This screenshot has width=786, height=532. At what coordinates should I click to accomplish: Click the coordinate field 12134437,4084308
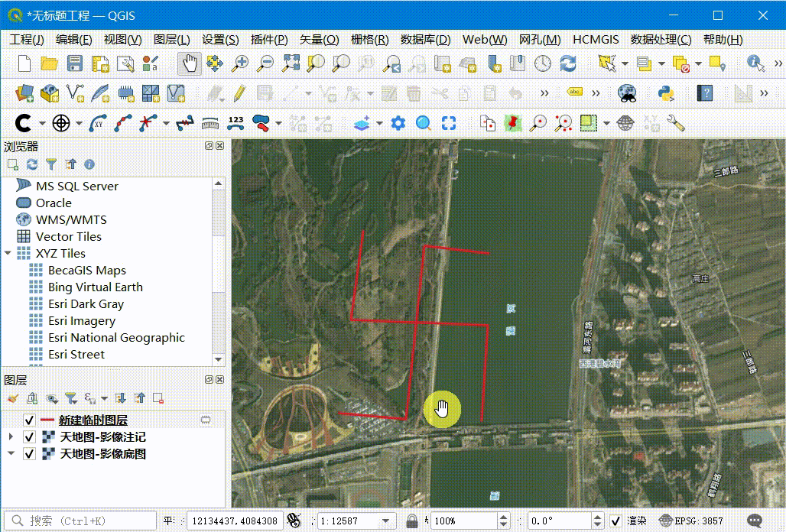tap(235, 521)
